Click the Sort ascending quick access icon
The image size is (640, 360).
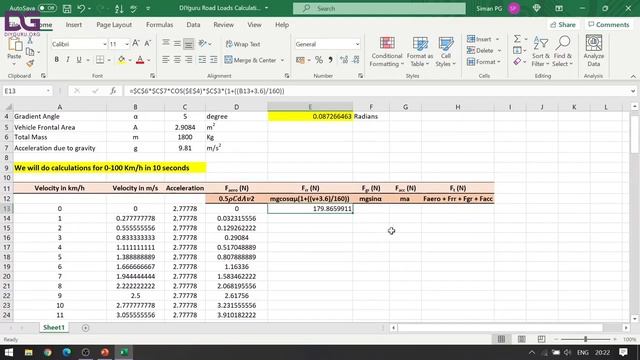[x=119, y=8]
